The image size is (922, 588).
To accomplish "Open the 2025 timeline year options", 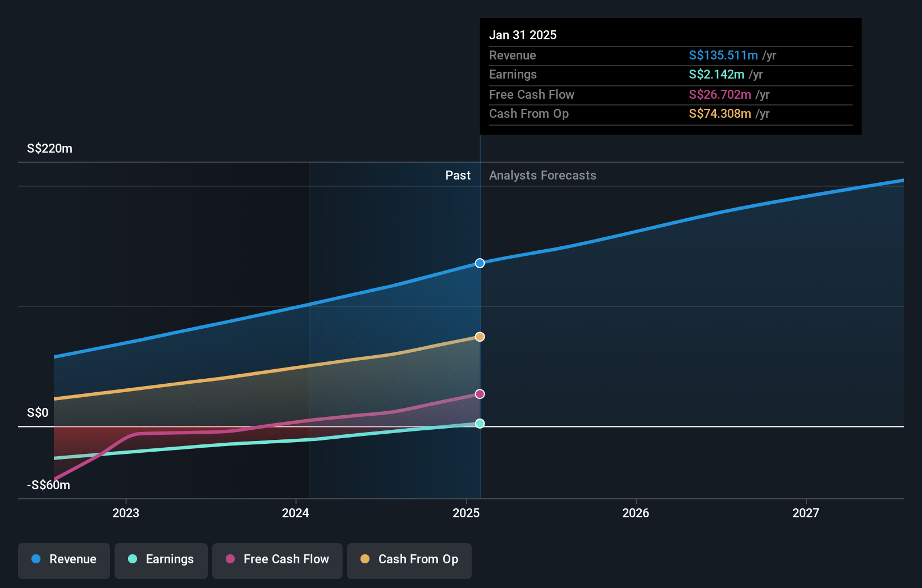I will click(466, 513).
